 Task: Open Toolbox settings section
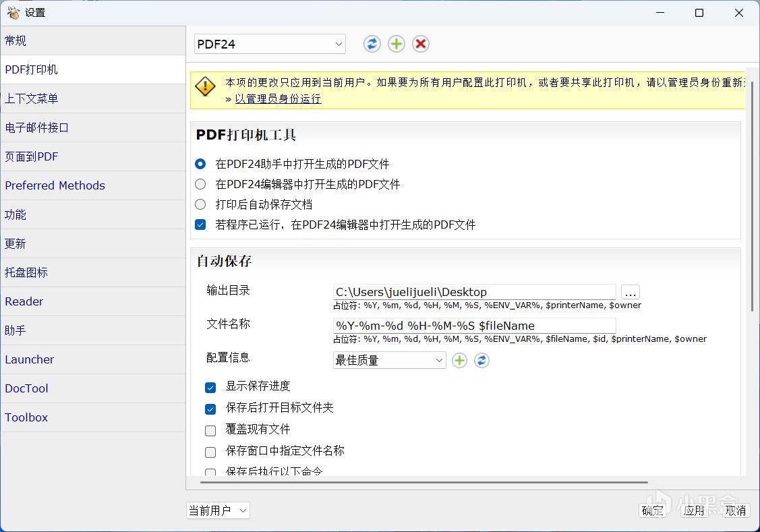(93, 417)
